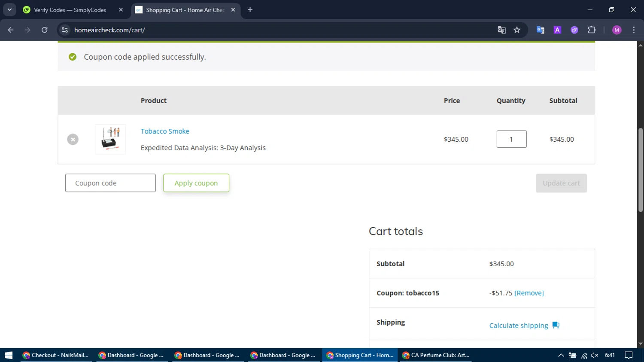Switch to third Dashboard - Google taskbar window
Viewport: 644px width, 362px height.
pyautogui.click(x=284, y=355)
